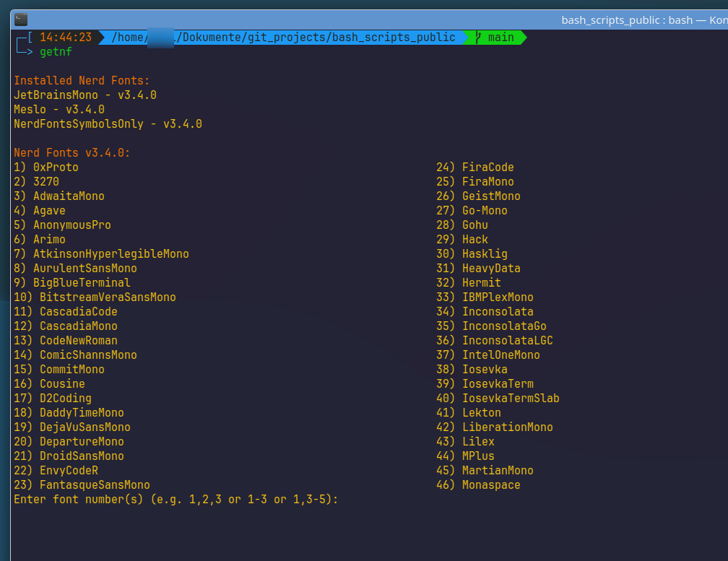Click list entry 29) Hack
Screen dimensions: 728x561
[x=462, y=240]
